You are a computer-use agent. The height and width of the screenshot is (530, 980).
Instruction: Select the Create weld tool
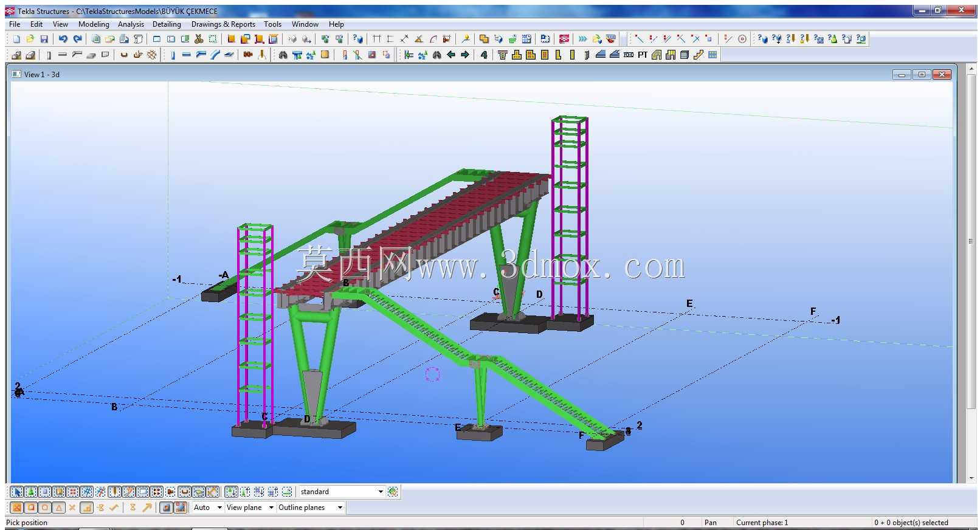(x=262, y=55)
